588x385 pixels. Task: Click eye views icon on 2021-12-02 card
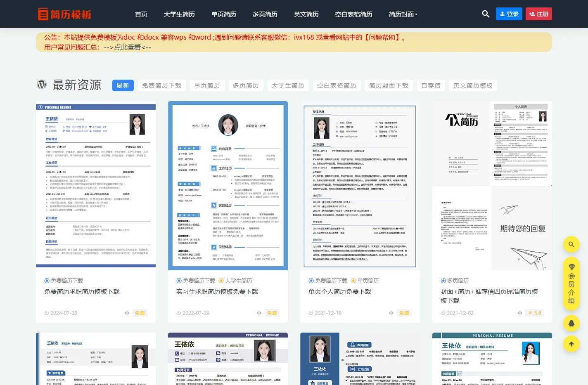click(x=520, y=313)
